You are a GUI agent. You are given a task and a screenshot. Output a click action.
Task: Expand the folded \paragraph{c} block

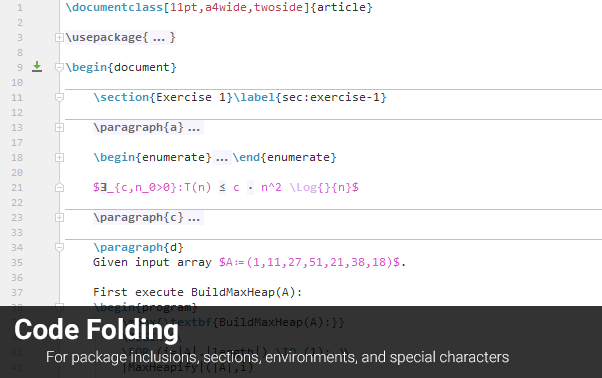[59, 218]
